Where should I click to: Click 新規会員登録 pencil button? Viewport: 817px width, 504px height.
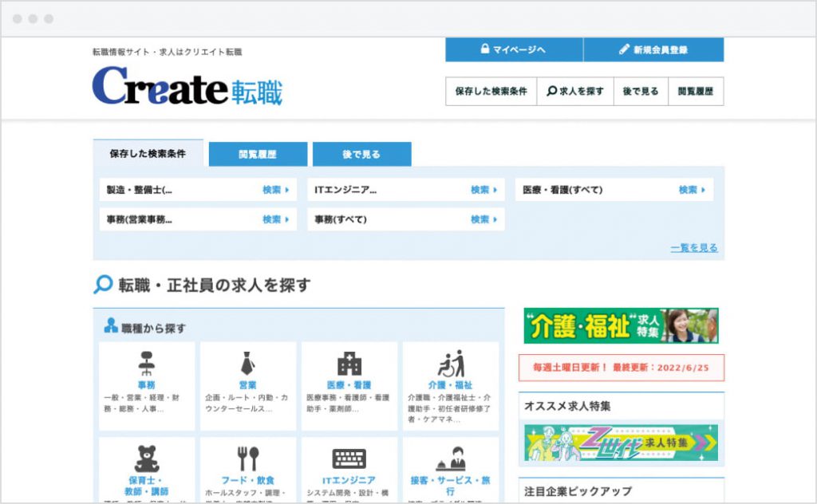(x=654, y=49)
